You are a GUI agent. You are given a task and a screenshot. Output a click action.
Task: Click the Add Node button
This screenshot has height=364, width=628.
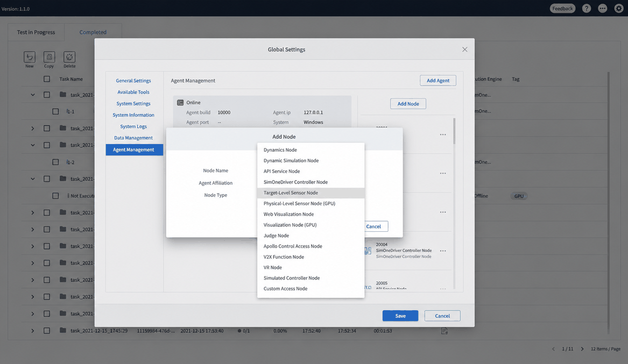[408, 104]
